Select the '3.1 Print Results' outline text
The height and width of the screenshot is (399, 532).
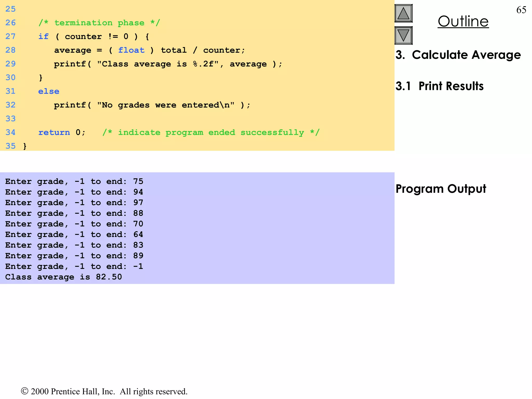click(440, 86)
